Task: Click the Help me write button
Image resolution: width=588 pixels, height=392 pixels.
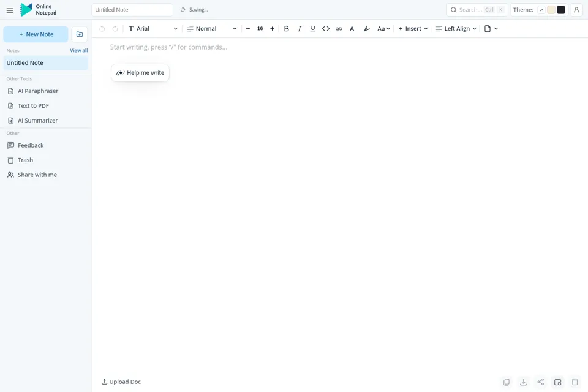Action: [x=140, y=73]
